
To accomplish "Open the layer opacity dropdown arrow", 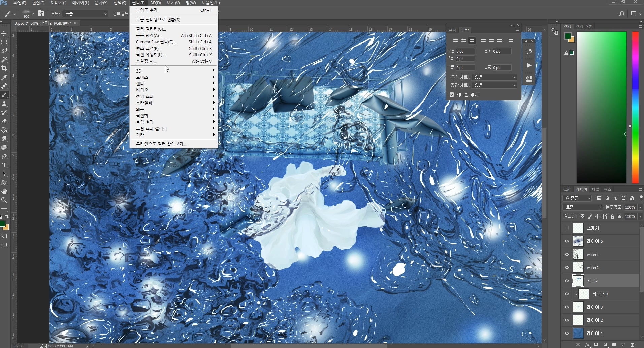I will [640, 207].
